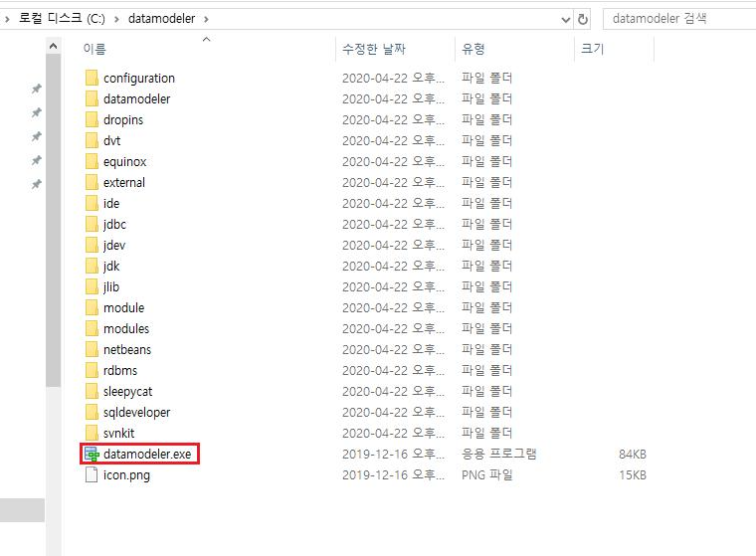Refresh the datamodeler folder view
The image size is (756, 556).
click(x=583, y=19)
